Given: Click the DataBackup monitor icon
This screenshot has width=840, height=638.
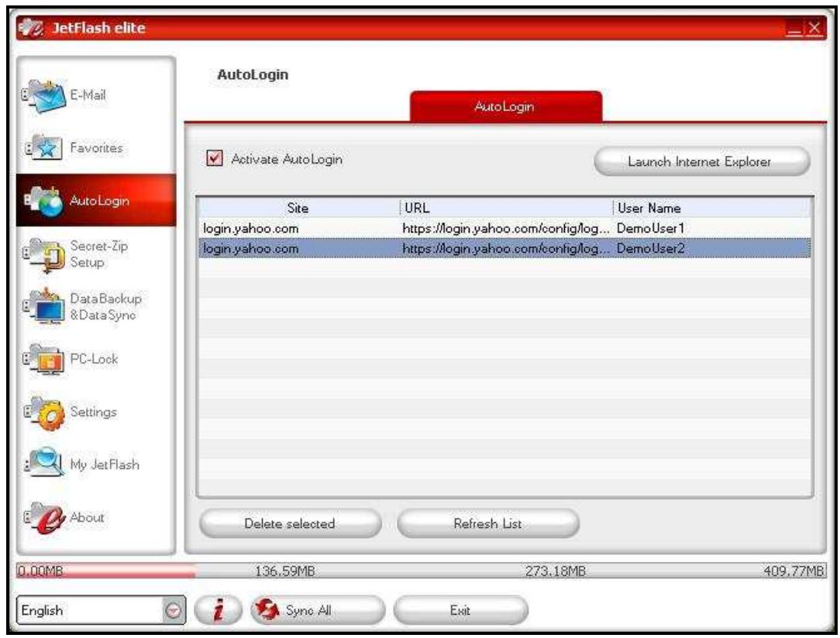Looking at the screenshot, I should (44, 306).
